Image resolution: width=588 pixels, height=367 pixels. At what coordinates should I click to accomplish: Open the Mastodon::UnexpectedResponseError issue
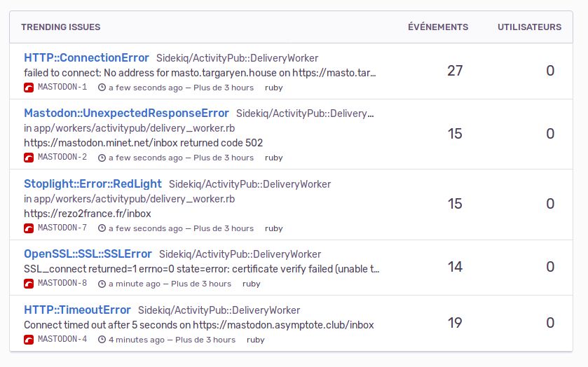pyautogui.click(x=126, y=113)
